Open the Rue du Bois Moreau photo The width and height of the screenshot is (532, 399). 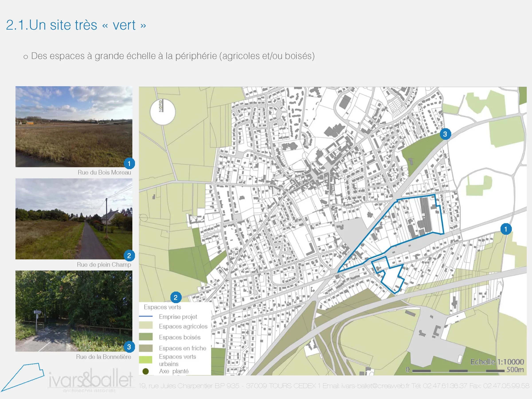[74, 127]
